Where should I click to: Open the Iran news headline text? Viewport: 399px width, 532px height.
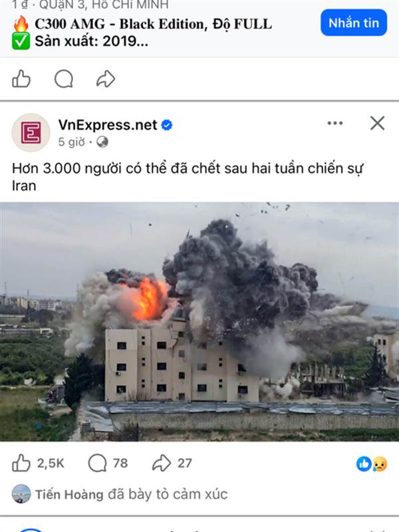188,177
